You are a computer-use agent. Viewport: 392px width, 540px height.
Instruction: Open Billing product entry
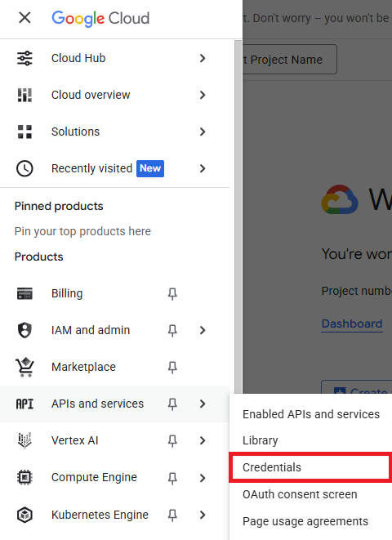pos(114,294)
